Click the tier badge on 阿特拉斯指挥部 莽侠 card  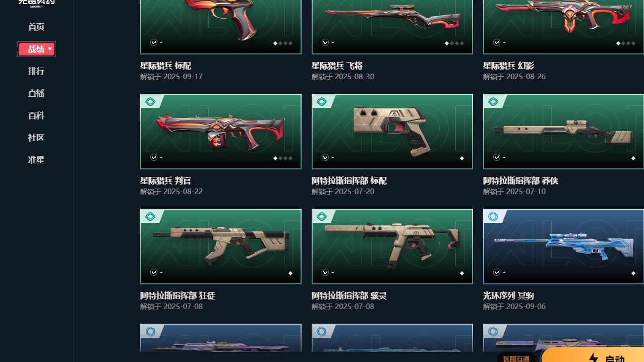click(x=493, y=102)
